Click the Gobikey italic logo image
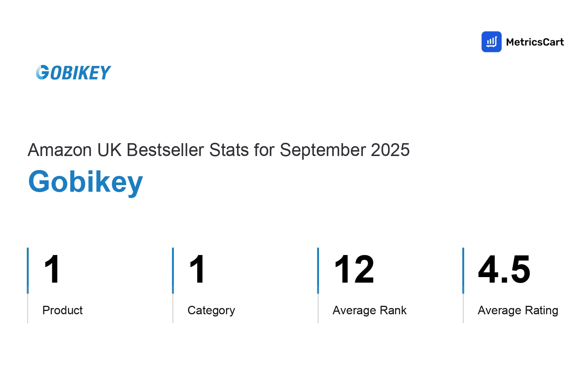 73,72
